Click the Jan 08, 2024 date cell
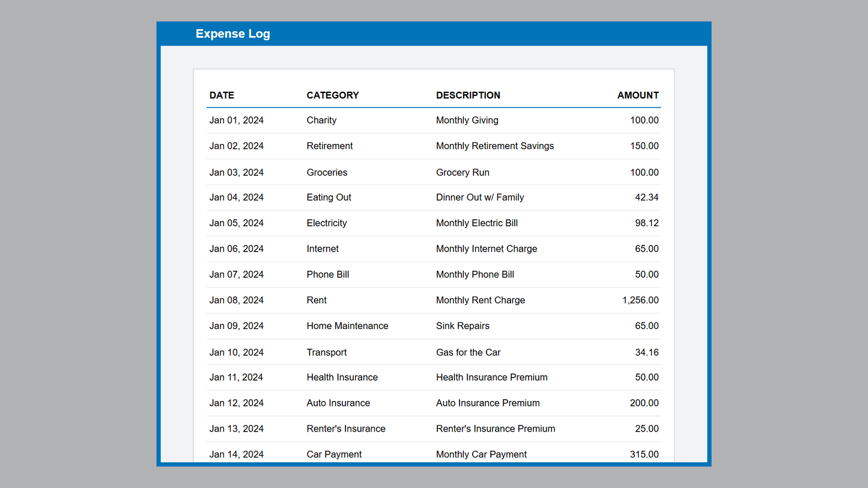868x488 pixels. pos(237,300)
